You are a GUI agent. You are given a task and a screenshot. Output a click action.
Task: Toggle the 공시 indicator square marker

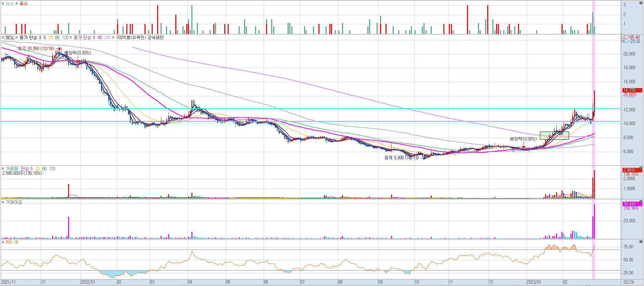(x=17, y=3)
